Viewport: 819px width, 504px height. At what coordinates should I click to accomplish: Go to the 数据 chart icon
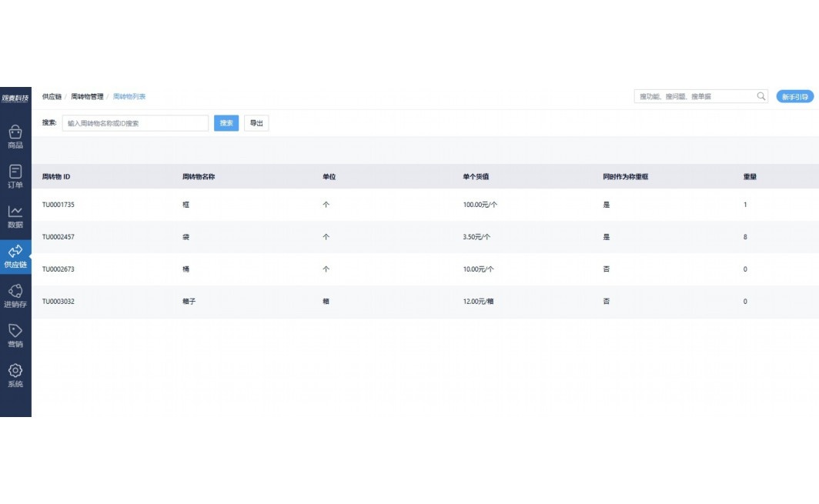(x=15, y=216)
